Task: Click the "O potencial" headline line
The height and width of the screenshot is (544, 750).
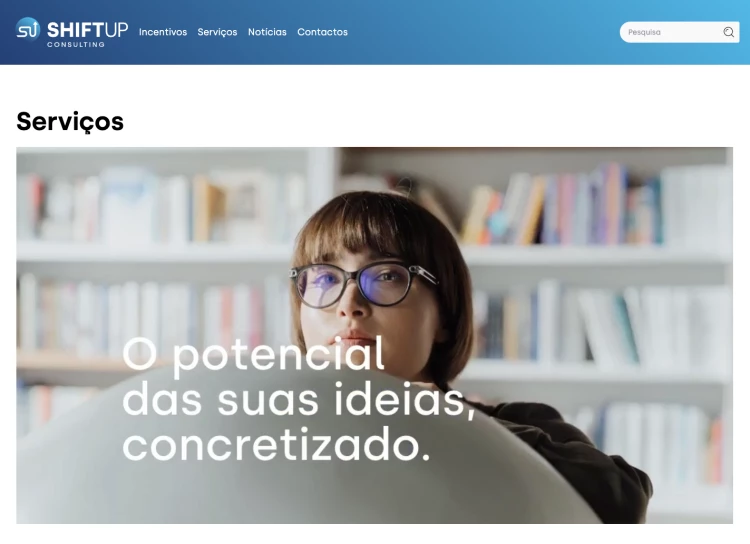Action: coord(254,355)
